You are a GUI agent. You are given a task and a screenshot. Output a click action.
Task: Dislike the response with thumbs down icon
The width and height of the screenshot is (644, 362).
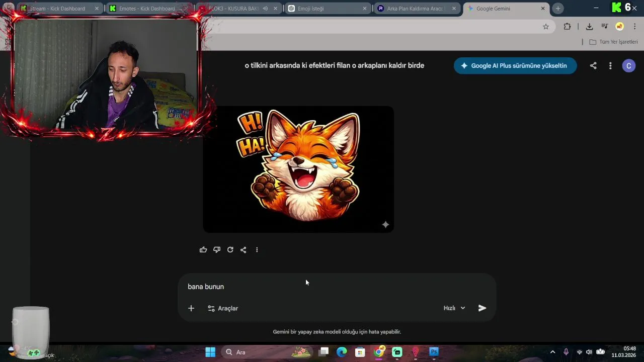[217, 250]
